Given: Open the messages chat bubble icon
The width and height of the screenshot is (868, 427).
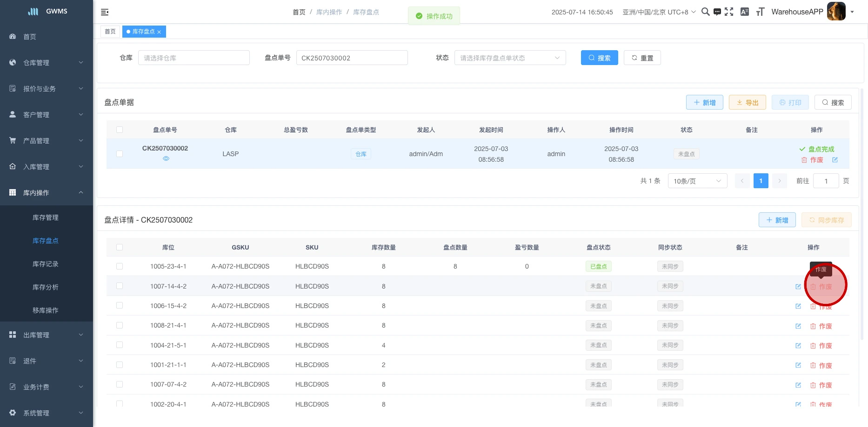Looking at the screenshot, I should tap(717, 12).
